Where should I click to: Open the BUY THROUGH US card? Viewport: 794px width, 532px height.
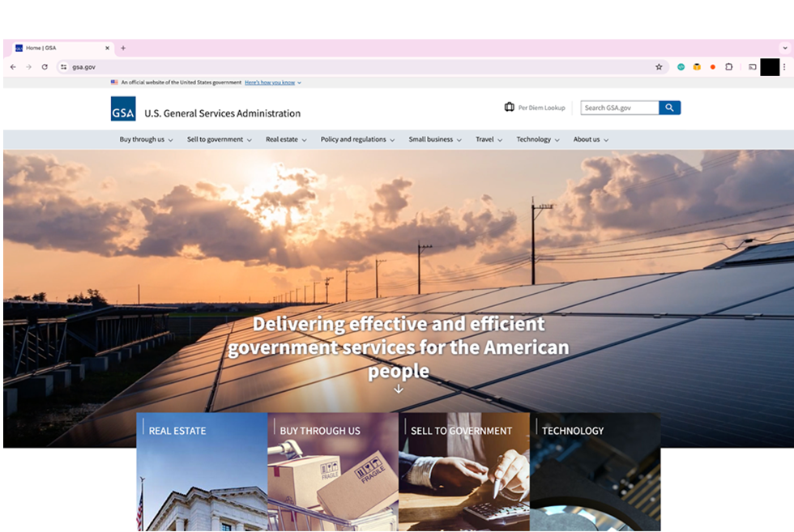(333, 471)
